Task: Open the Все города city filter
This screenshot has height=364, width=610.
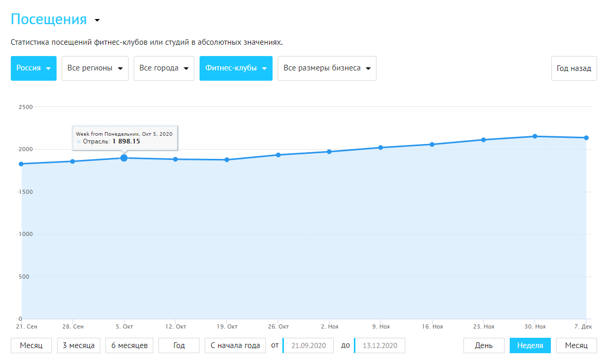Action: (164, 68)
